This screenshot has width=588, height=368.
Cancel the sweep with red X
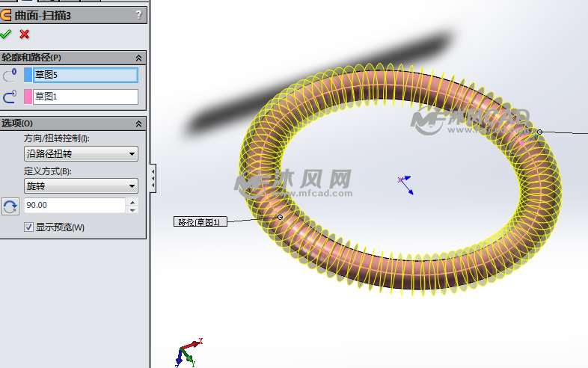click(25, 34)
